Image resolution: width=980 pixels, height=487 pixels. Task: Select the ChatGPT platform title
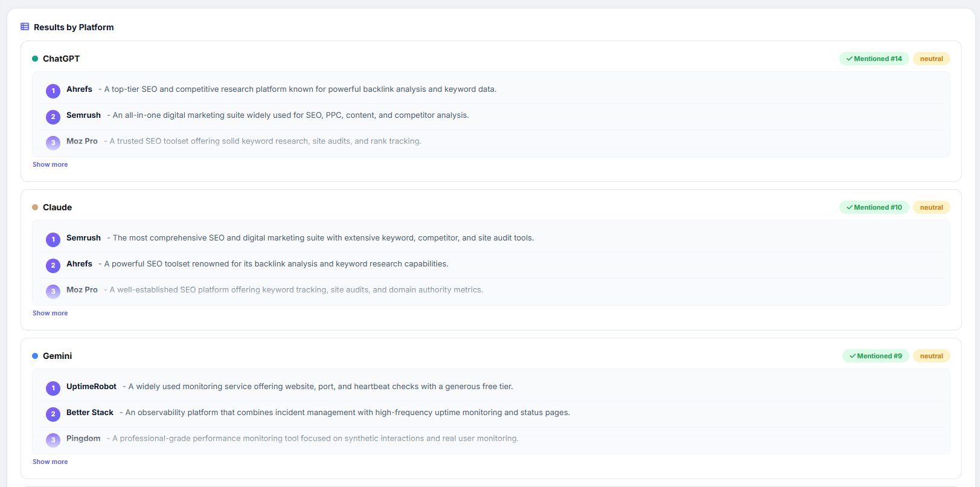tap(61, 59)
